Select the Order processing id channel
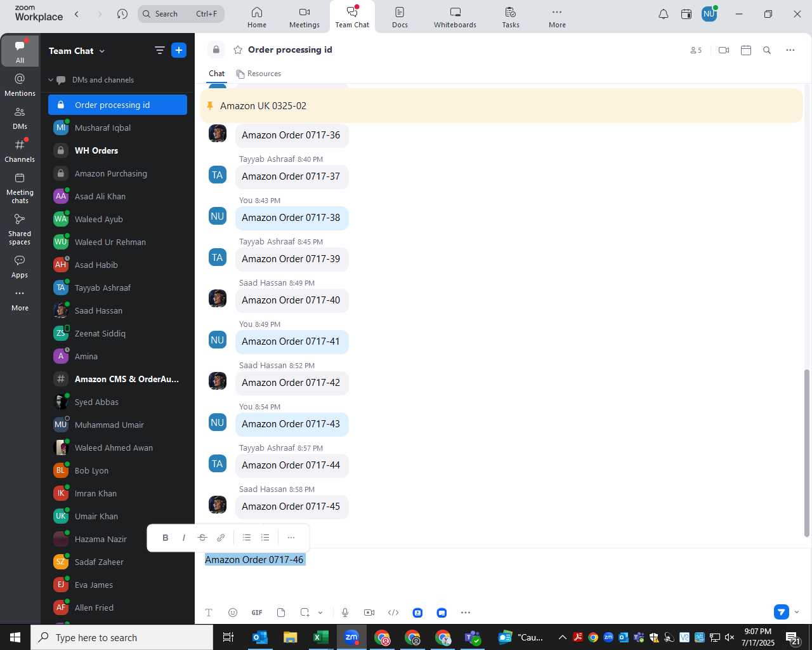This screenshot has width=812, height=650. click(x=117, y=105)
